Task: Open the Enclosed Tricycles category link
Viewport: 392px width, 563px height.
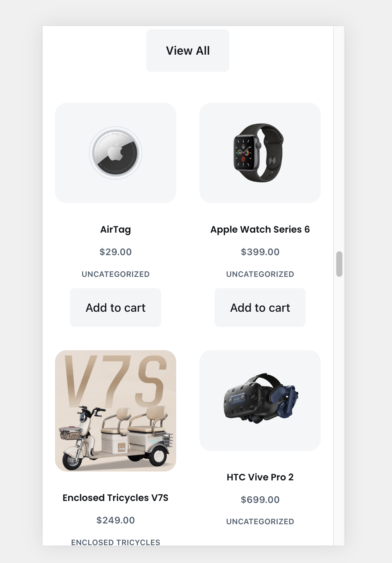Action: pyautogui.click(x=115, y=542)
